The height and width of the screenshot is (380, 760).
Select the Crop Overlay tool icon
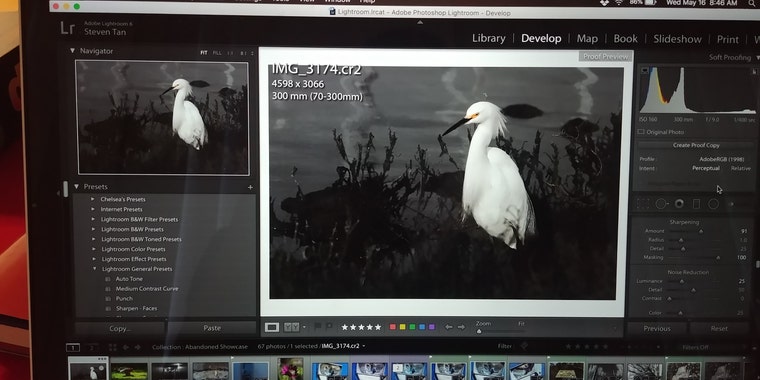point(643,204)
